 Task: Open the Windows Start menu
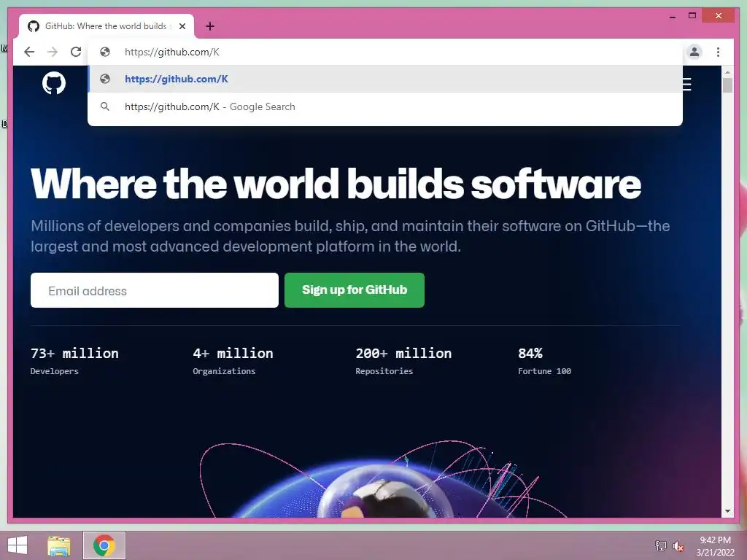point(18,545)
